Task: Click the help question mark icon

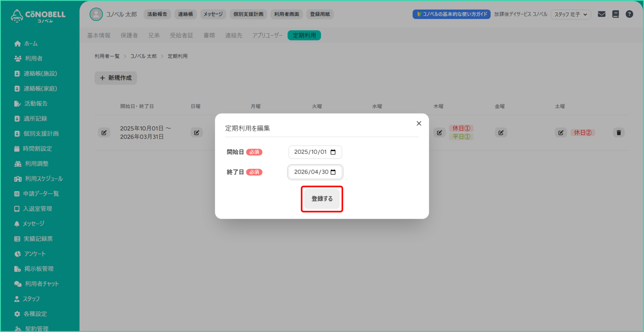Action: [x=629, y=14]
